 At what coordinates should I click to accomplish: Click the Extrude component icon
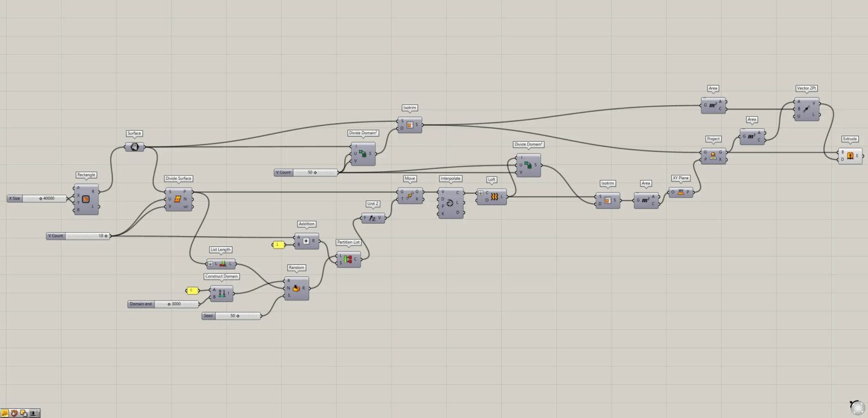[x=849, y=156]
